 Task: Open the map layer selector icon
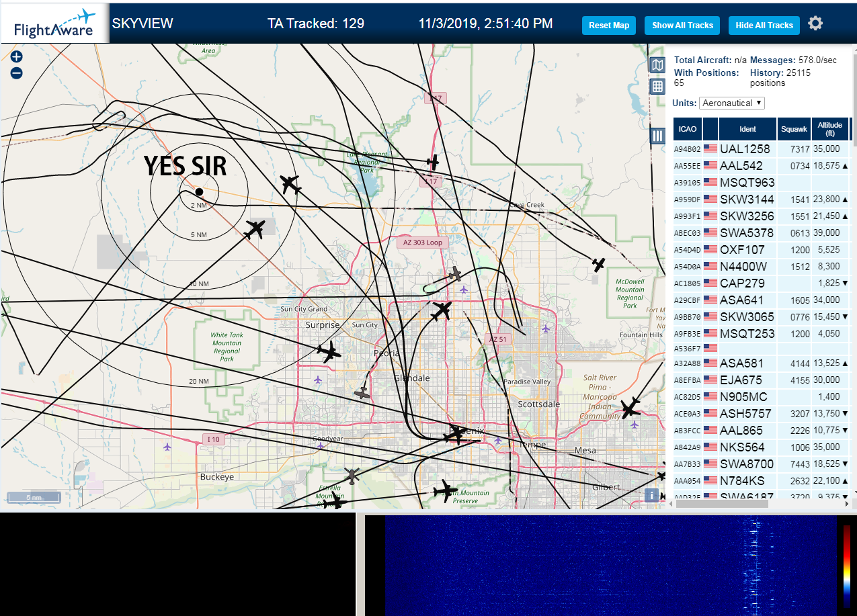(x=657, y=64)
